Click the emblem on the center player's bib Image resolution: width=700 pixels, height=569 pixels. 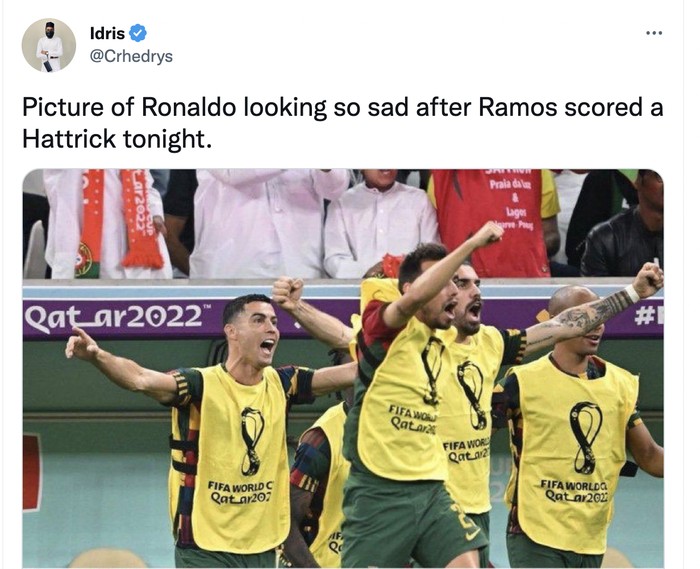tap(431, 370)
